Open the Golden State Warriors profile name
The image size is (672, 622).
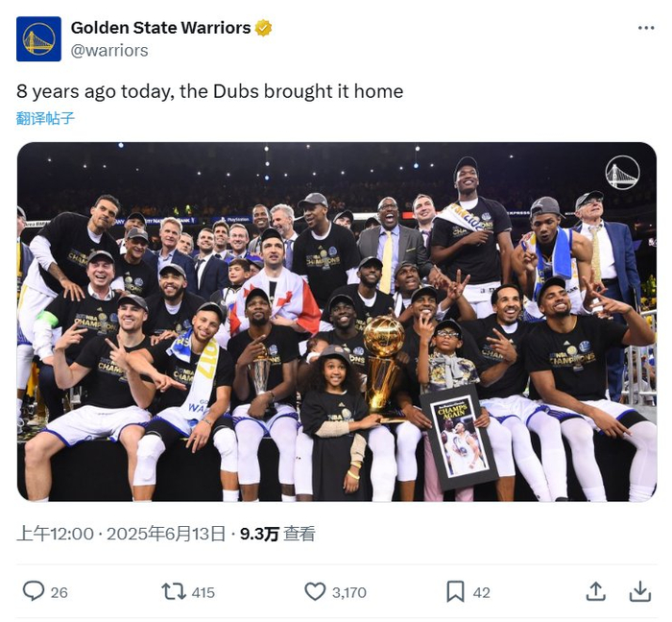click(x=159, y=28)
